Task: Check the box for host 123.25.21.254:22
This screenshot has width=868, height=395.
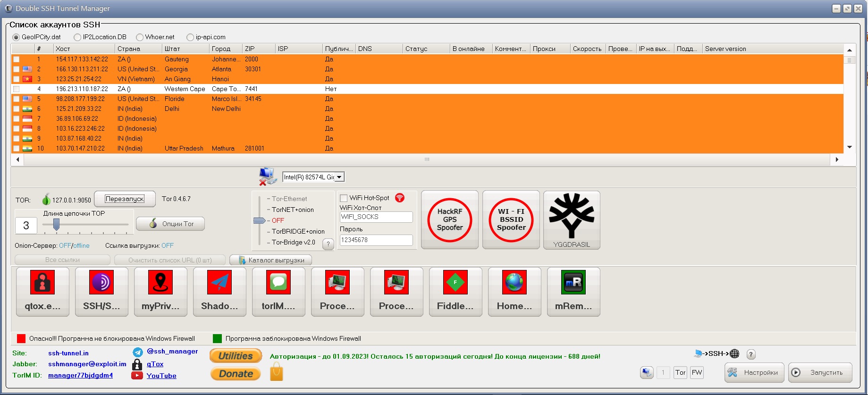Action: coord(17,79)
